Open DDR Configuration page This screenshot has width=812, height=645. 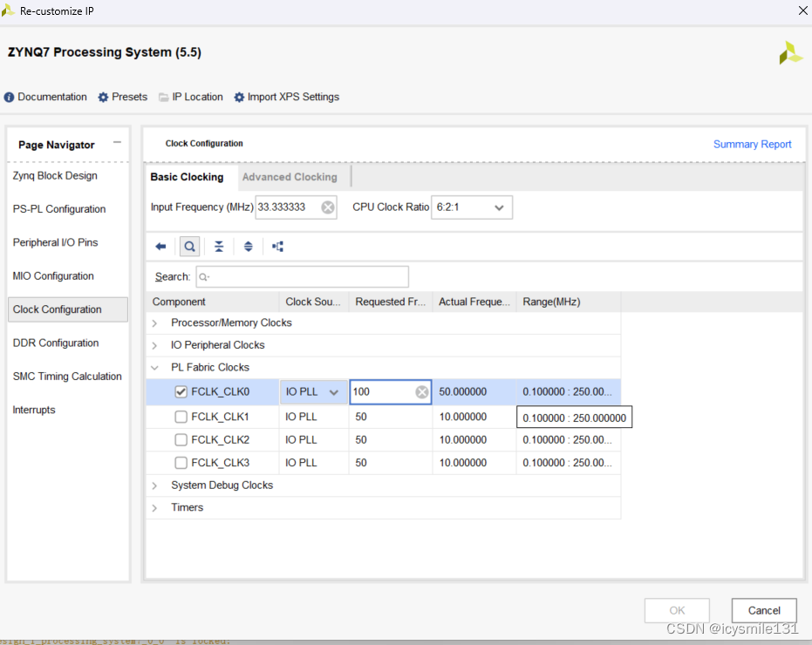(x=56, y=343)
